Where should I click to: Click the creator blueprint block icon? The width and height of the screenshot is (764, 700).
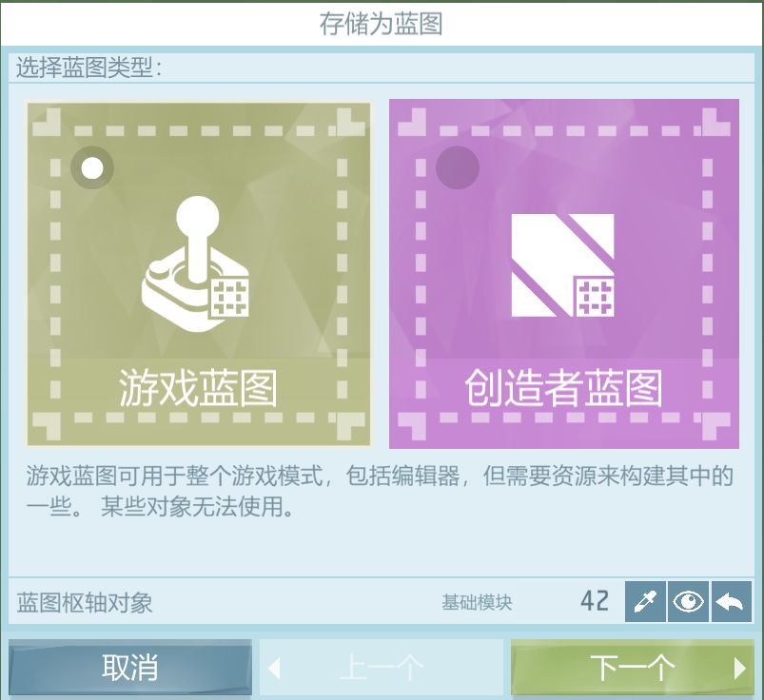(x=562, y=265)
